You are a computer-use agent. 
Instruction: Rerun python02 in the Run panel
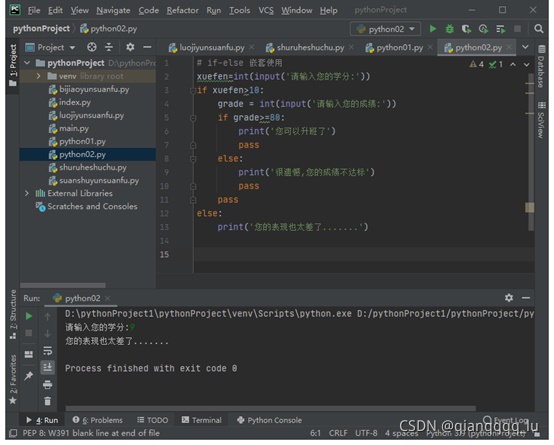29,316
